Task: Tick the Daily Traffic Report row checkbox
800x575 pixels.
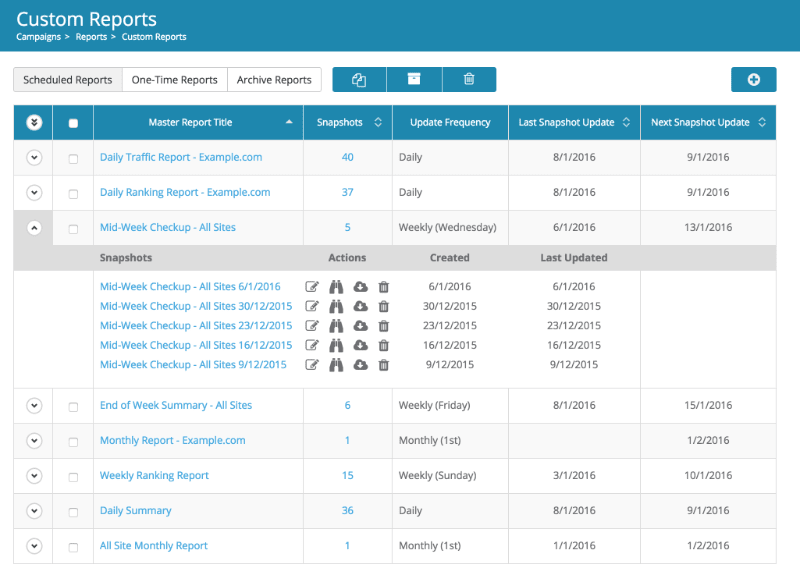Action: (73, 158)
